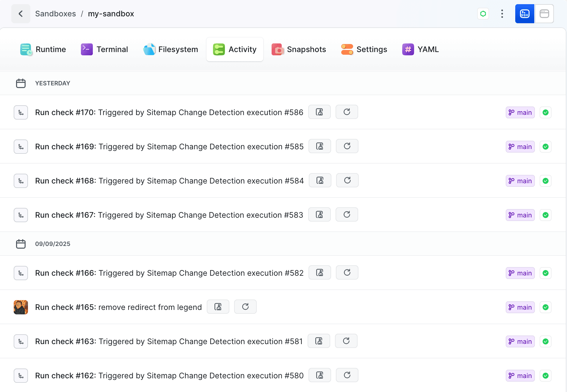Open the SSH connection view
567x392 pixels.
point(524,14)
